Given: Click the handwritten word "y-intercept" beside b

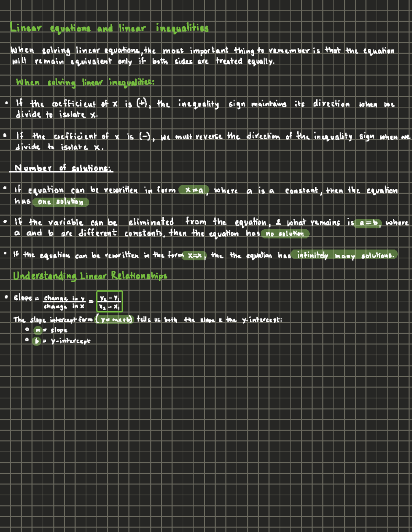Looking at the screenshot, I should click(70, 341).
